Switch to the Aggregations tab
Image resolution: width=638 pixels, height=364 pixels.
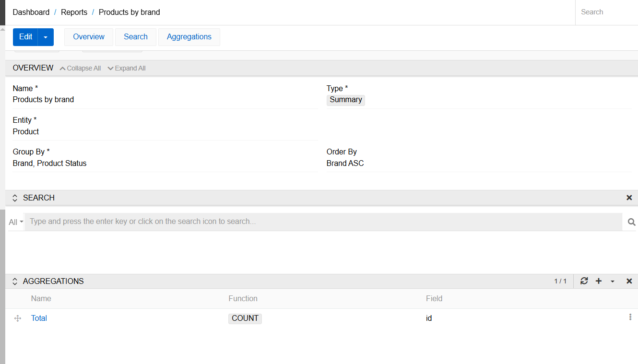coord(189,37)
